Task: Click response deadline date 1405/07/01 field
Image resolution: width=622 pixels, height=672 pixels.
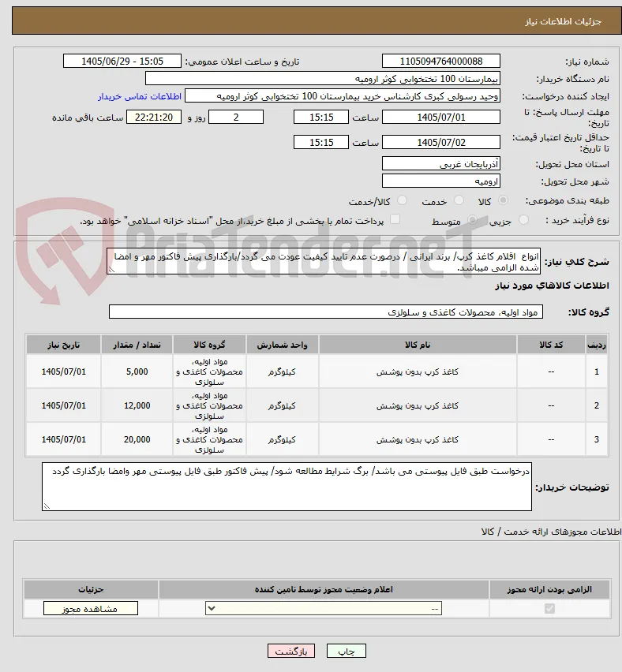Action: pyautogui.click(x=441, y=117)
